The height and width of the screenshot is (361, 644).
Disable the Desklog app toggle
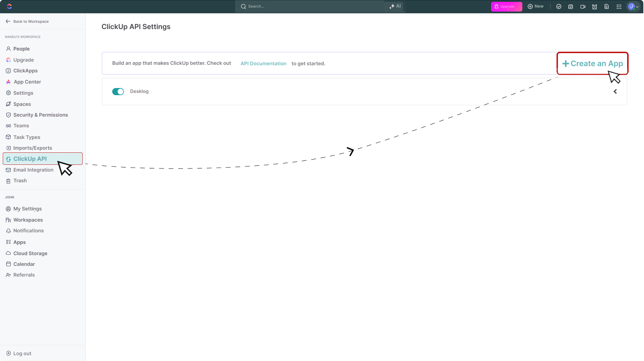point(118,91)
